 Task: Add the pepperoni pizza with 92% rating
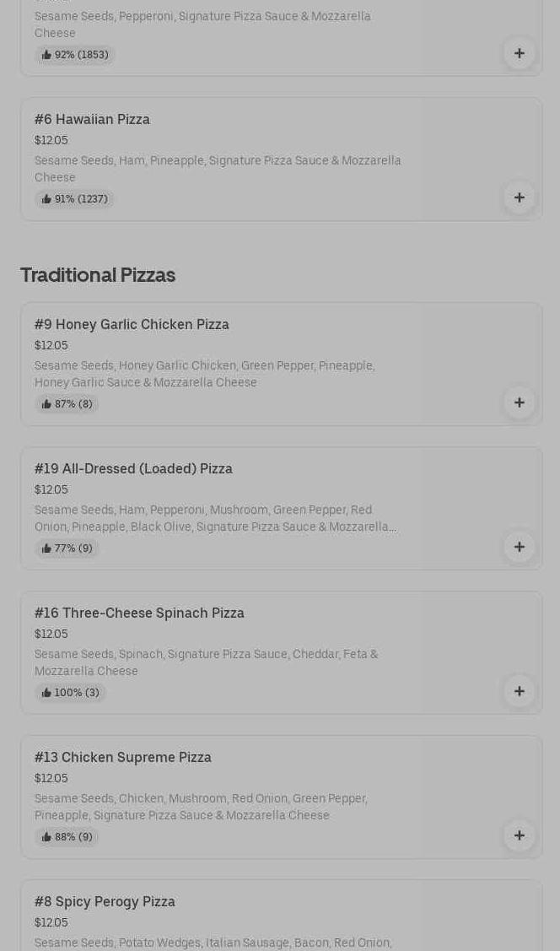pyautogui.click(x=519, y=53)
